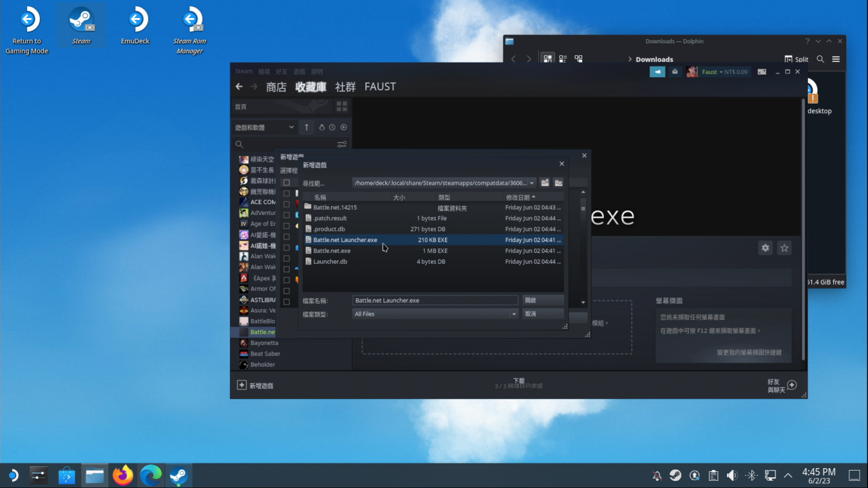Image resolution: width=868 pixels, height=488 pixels.
Task: Filter library by recent clock icon
Action: coord(332,127)
